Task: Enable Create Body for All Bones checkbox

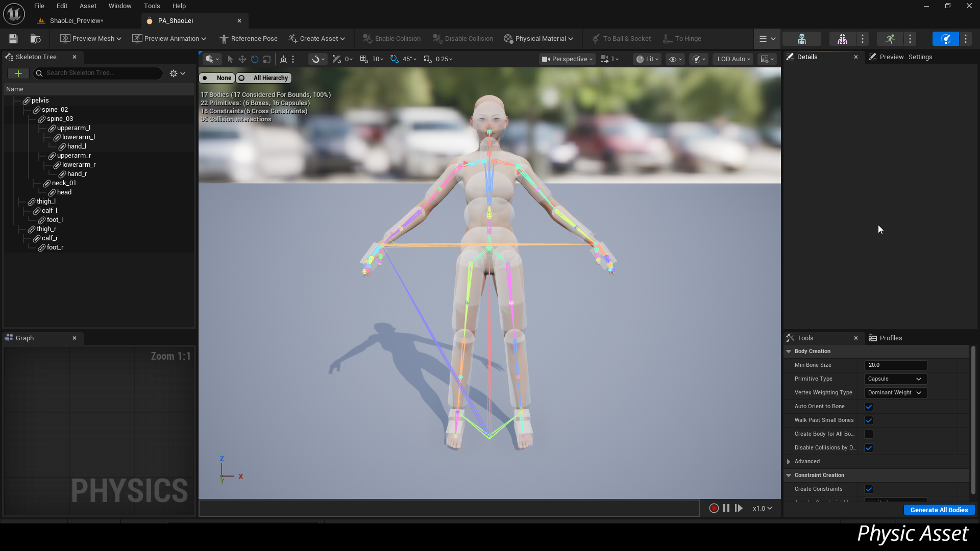Action: pos(869,434)
